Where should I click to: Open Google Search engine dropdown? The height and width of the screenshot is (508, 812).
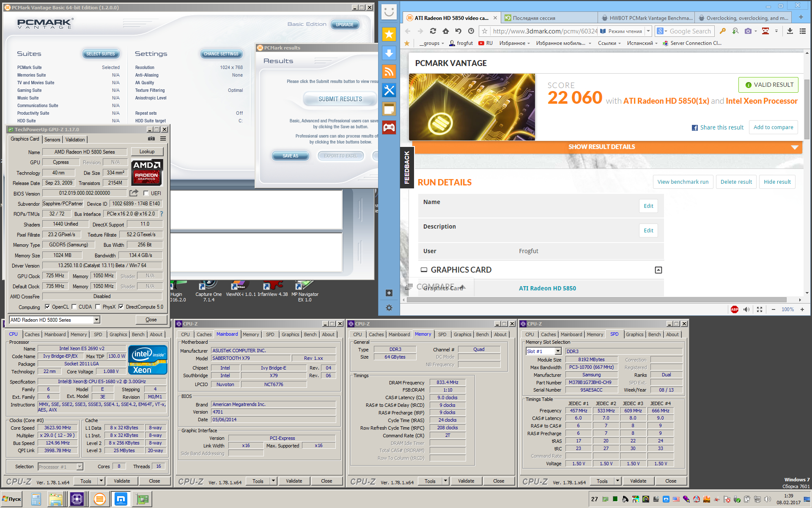pyautogui.click(x=662, y=31)
